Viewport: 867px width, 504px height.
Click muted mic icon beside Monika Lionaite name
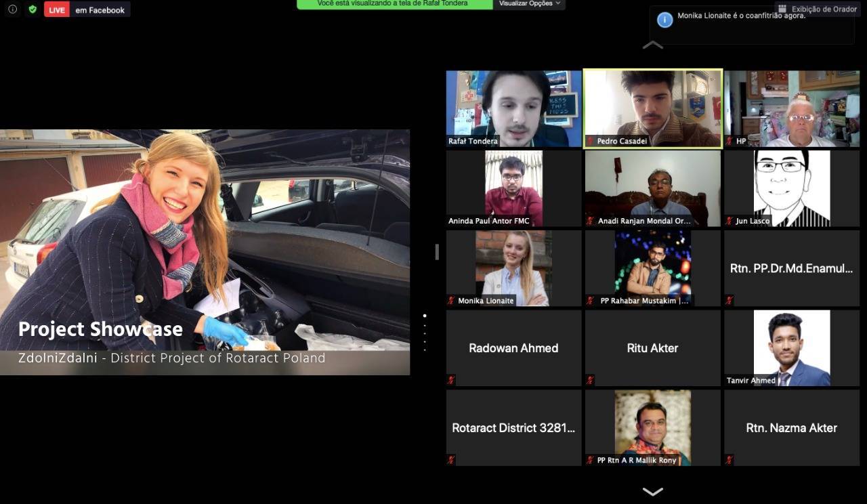point(451,301)
